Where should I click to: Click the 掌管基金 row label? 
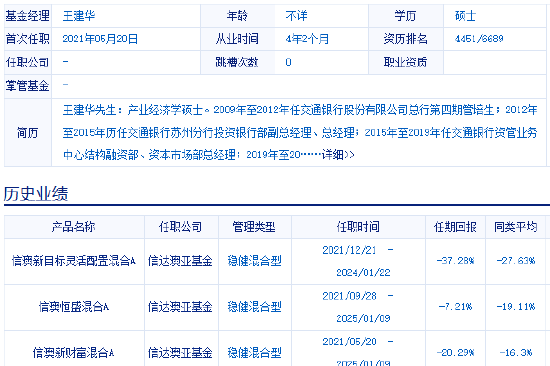coord(27,86)
